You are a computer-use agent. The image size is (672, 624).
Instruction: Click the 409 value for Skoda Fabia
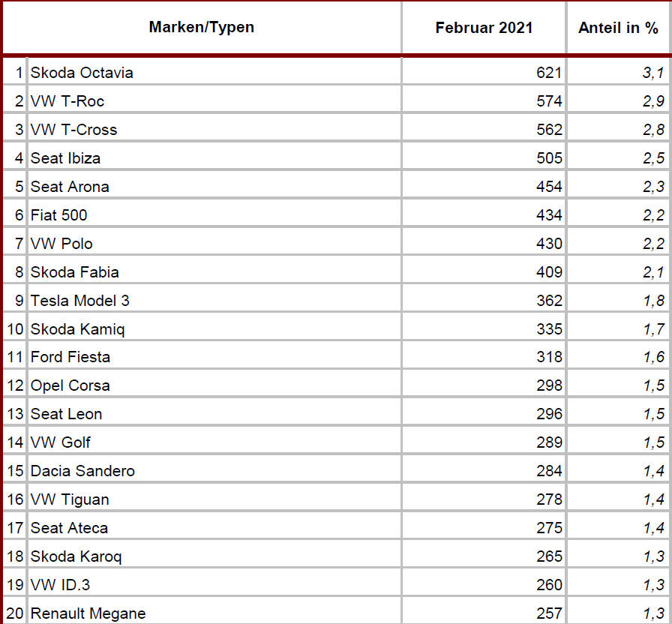point(549,272)
